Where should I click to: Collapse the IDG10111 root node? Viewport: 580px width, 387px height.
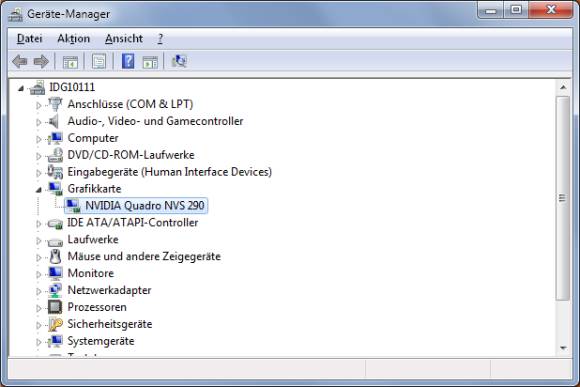click(x=21, y=88)
